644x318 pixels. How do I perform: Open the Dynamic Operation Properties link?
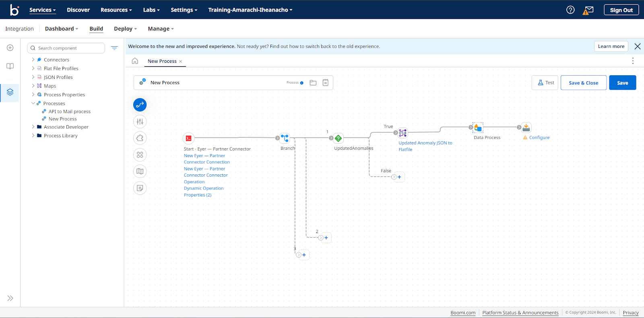pos(204,192)
